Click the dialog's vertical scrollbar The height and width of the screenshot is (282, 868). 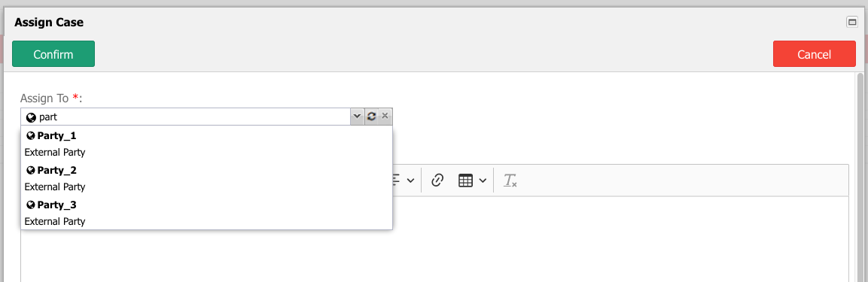(x=860, y=177)
